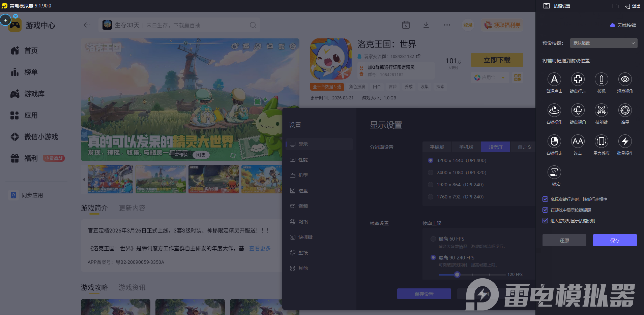Click the back arrow in 游戏中心

(87, 25)
